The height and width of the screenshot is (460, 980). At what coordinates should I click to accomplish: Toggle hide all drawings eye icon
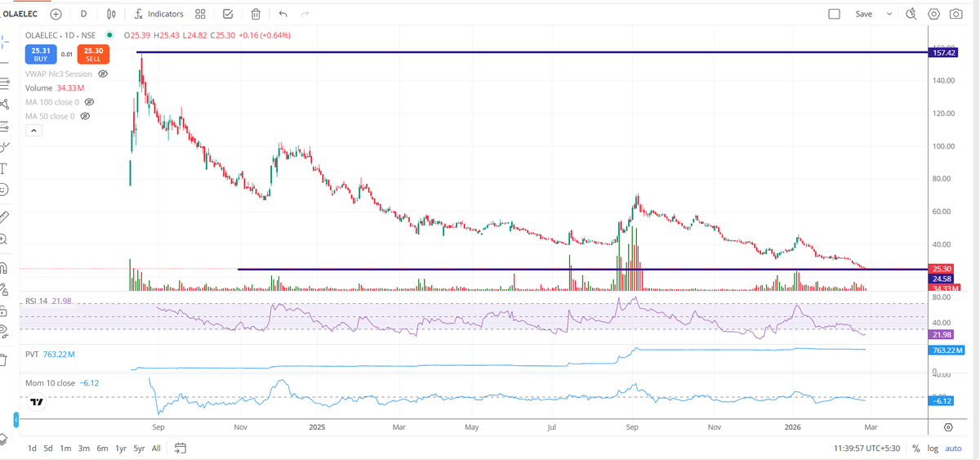[x=3, y=332]
